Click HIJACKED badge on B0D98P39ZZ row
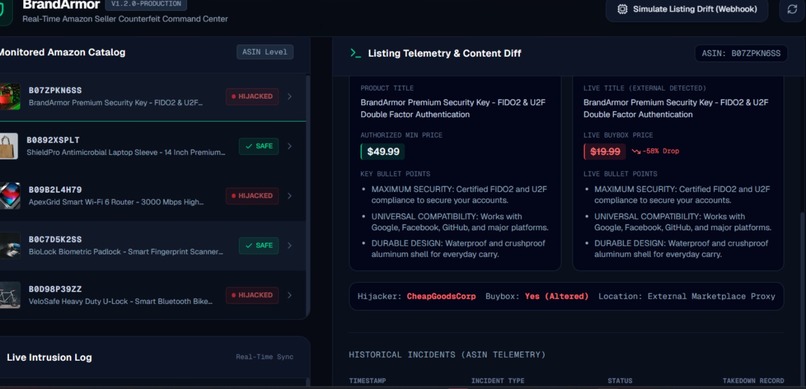The image size is (806, 389). [252, 295]
